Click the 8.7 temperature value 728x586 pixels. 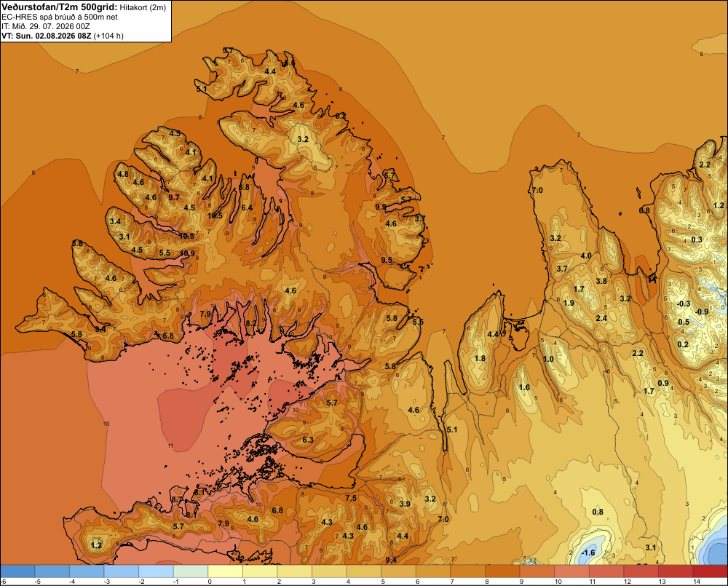pyautogui.click(x=177, y=499)
